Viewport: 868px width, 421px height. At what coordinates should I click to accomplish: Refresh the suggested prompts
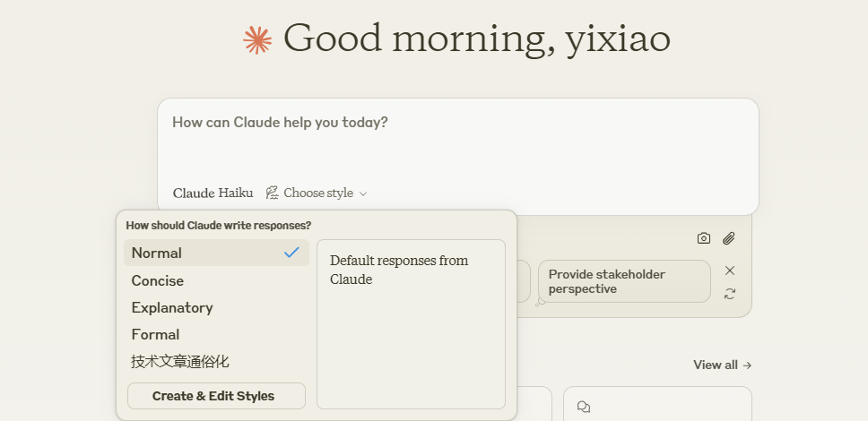click(730, 294)
